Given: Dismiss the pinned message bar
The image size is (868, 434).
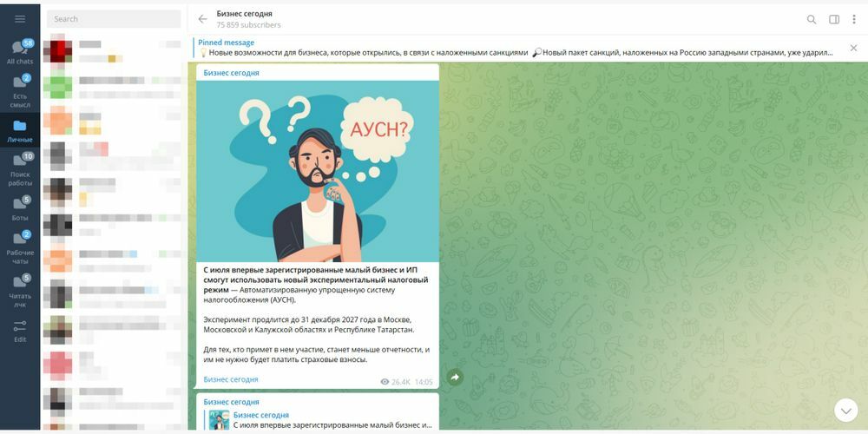Looking at the screenshot, I should (x=853, y=48).
